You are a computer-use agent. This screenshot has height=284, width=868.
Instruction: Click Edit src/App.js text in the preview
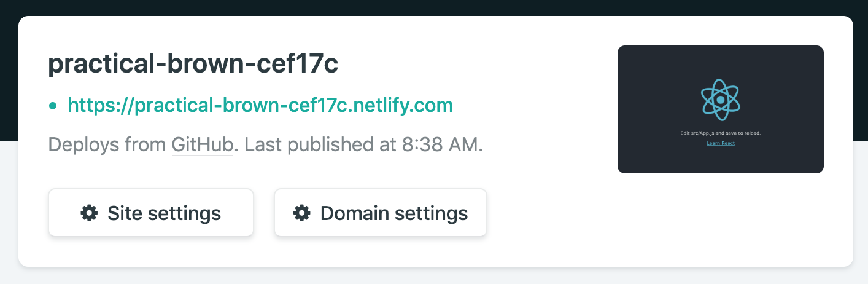point(720,133)
